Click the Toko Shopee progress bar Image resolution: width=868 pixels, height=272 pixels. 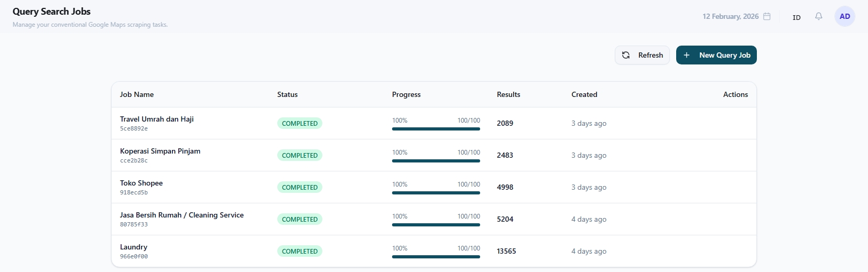(436, 193)
